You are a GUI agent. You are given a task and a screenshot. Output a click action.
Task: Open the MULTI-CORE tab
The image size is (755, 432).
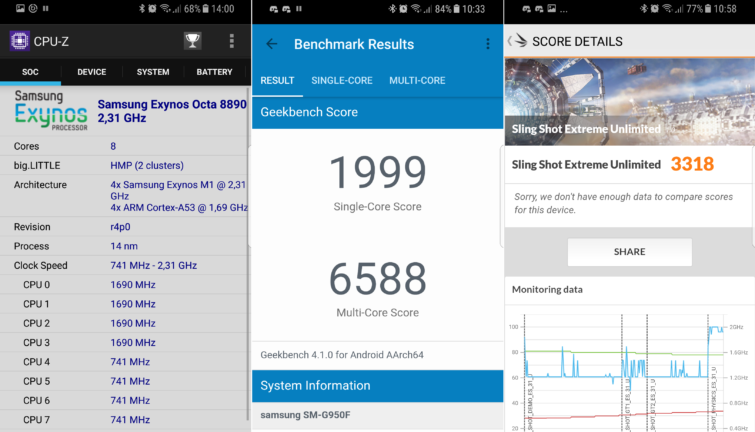pos(417,81)
